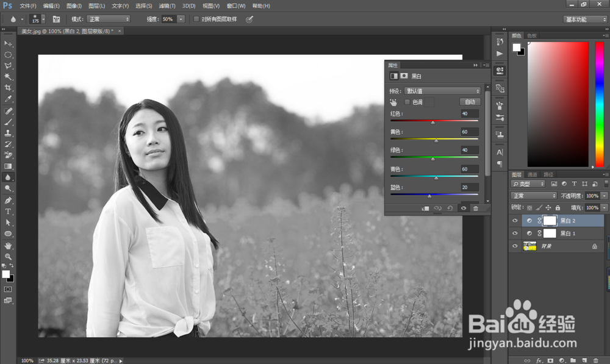This screenshot has width=610, height=364.
Task: Select the Horizontal Type tool
Action: (x=8, y=212)
